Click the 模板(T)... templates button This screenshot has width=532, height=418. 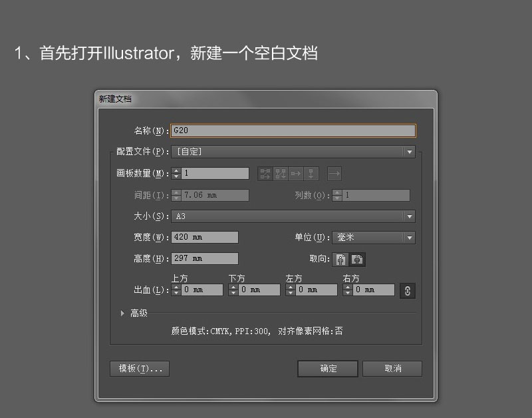tap(140, 369)
